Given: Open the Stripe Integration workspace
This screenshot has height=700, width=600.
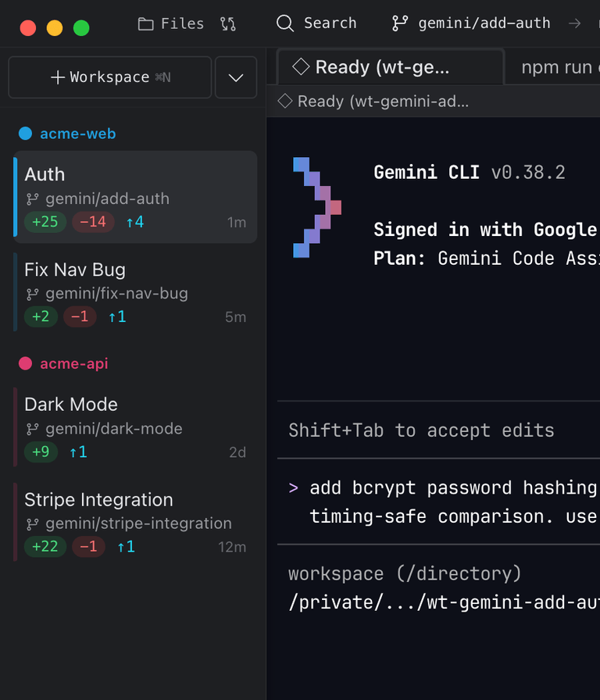Looking at the screenshot, I should pos(135,522).
